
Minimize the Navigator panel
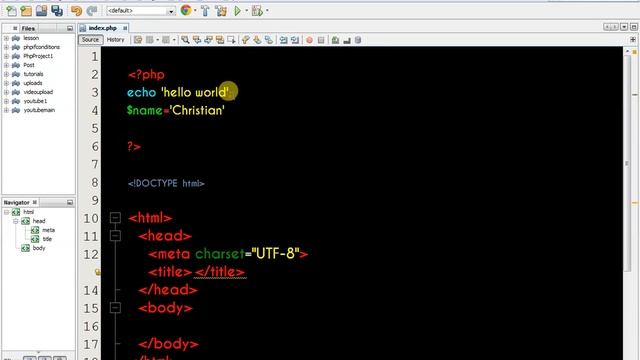(x=70, y=202)
